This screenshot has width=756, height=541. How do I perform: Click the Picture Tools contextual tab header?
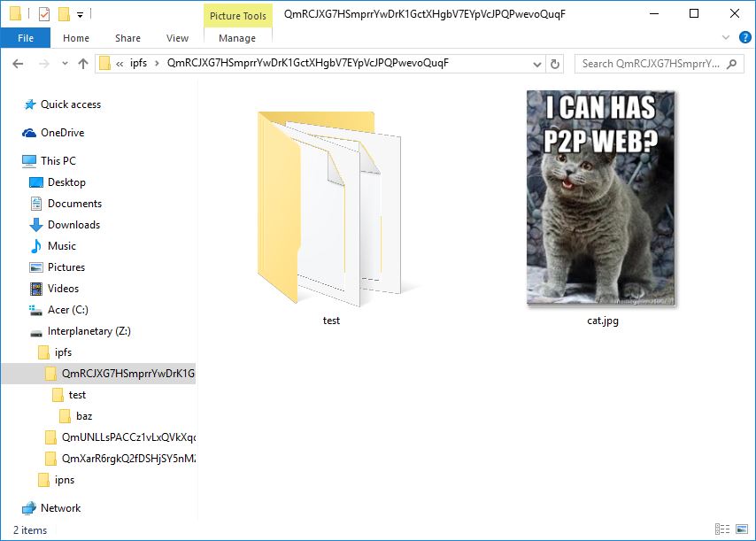[x=238, y=16]
